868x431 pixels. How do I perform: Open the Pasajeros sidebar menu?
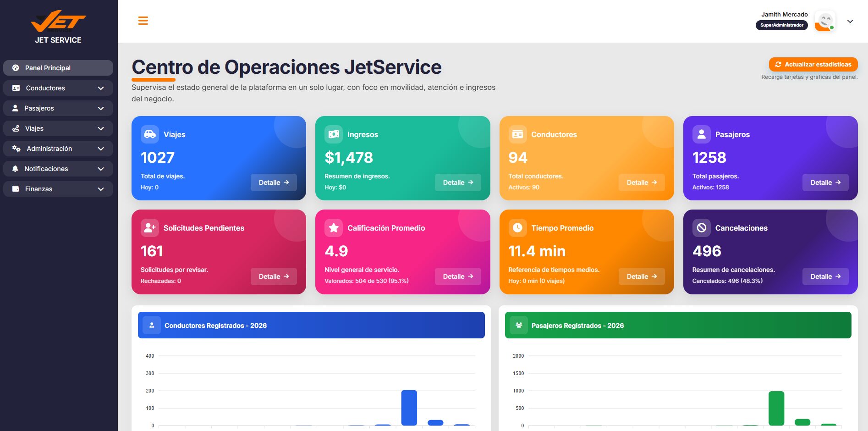pyautogui.click(x=58, y=108)
